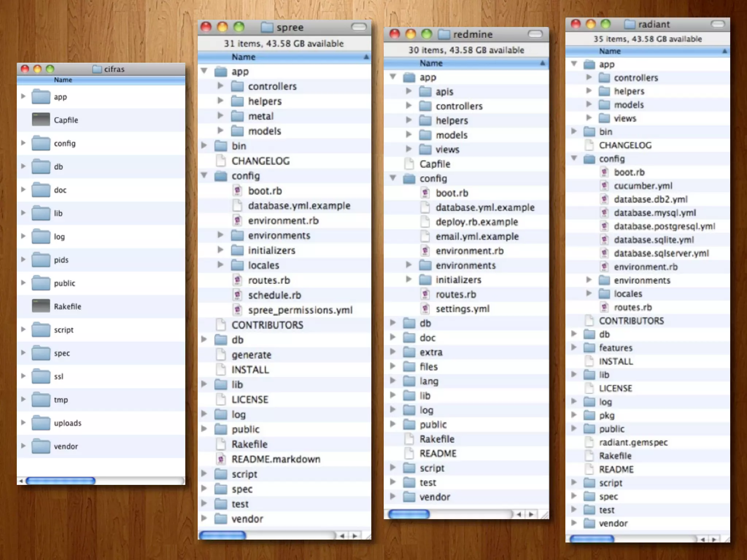Screen dimensions: 747x560
Task: Click right scroll arrow in redmine window
Action: (x=531, y=514)
